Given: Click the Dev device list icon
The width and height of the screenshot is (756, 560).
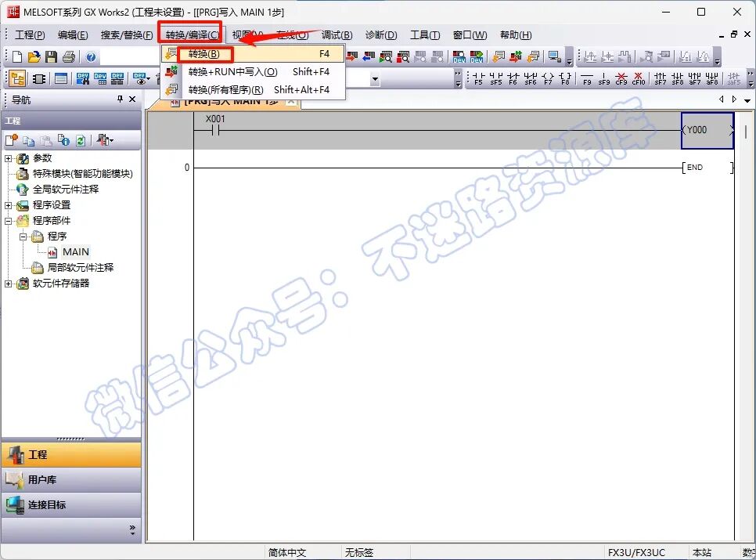Looking at the screenshot, I should click(100, 78).
